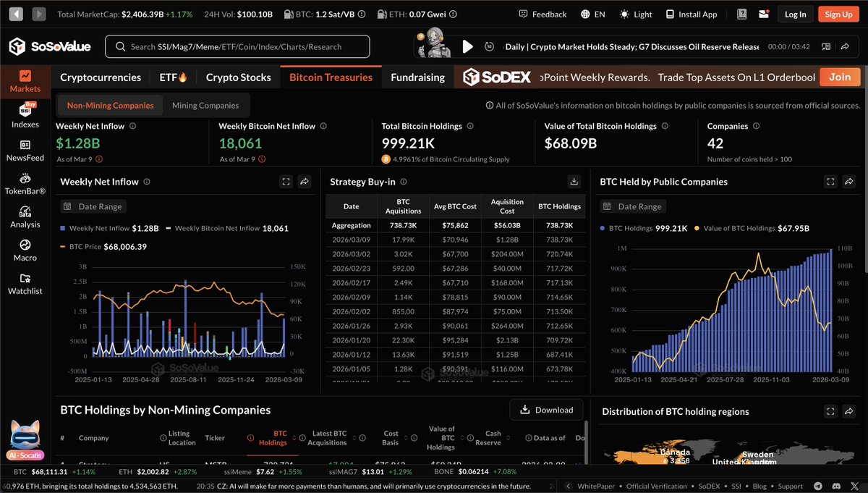Collapse footer links with the chevron

coord(568,486)
